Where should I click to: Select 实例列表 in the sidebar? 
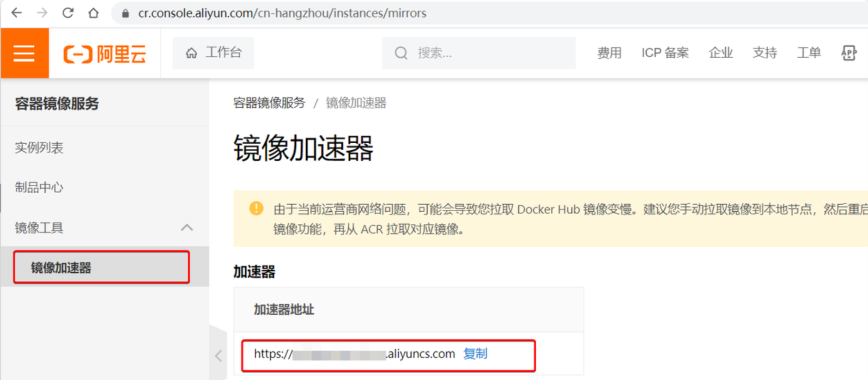(39, 148)
